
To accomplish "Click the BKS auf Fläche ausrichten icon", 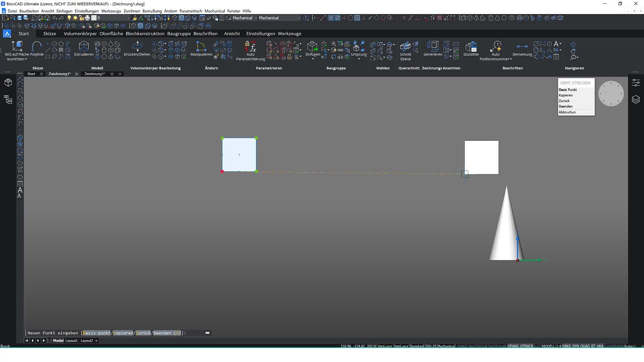I will pyautogui.click(x=17, y=46).
